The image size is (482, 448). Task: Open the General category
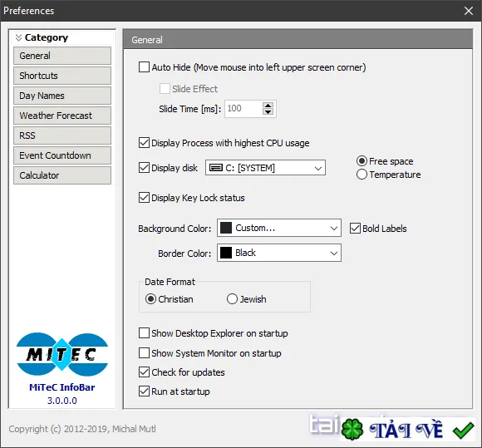62,56
